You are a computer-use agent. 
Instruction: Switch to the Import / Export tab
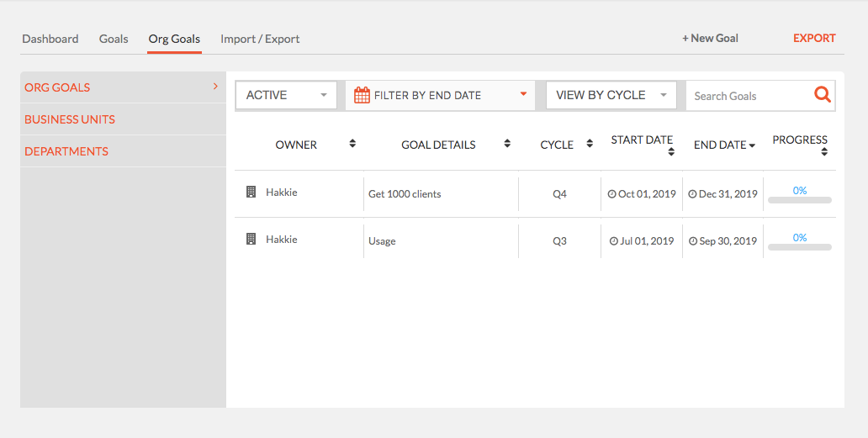pyautogui.click(x=260, y=39)
